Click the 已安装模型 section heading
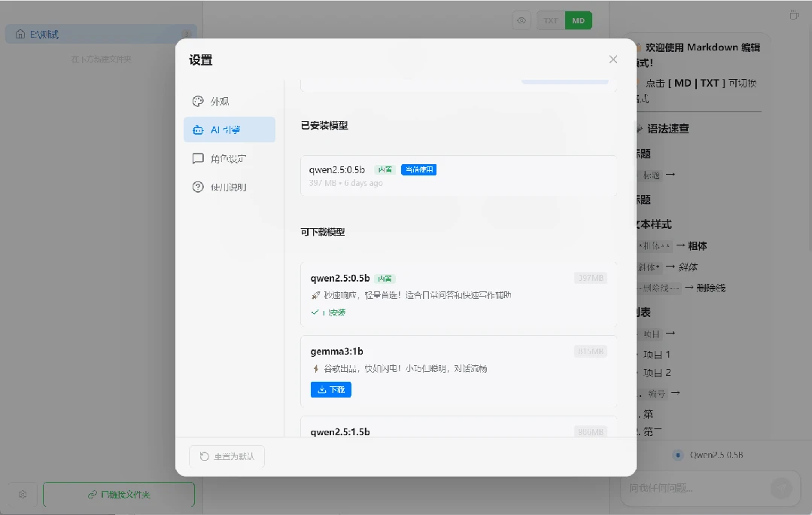The image size is (812, 515). pos(324,126)
